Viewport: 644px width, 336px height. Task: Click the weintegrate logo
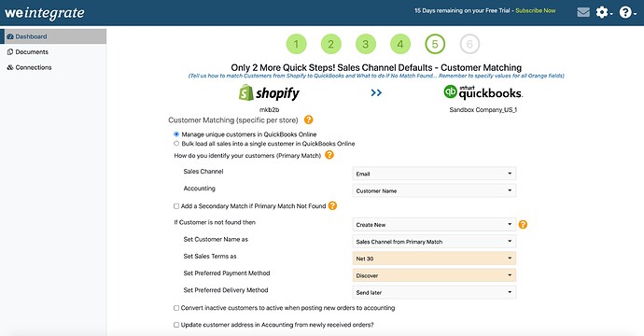[45, 13]
